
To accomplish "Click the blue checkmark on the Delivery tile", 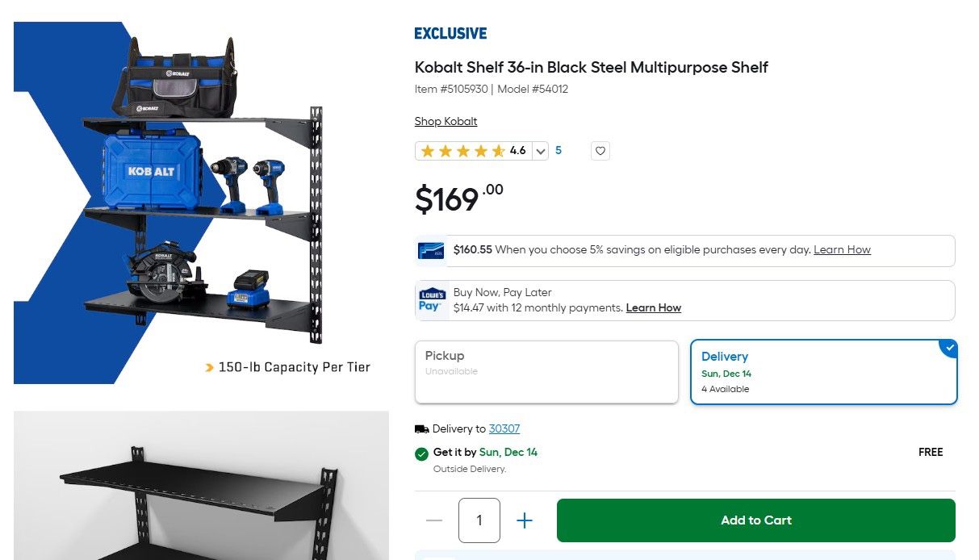I will click(948, 347).
